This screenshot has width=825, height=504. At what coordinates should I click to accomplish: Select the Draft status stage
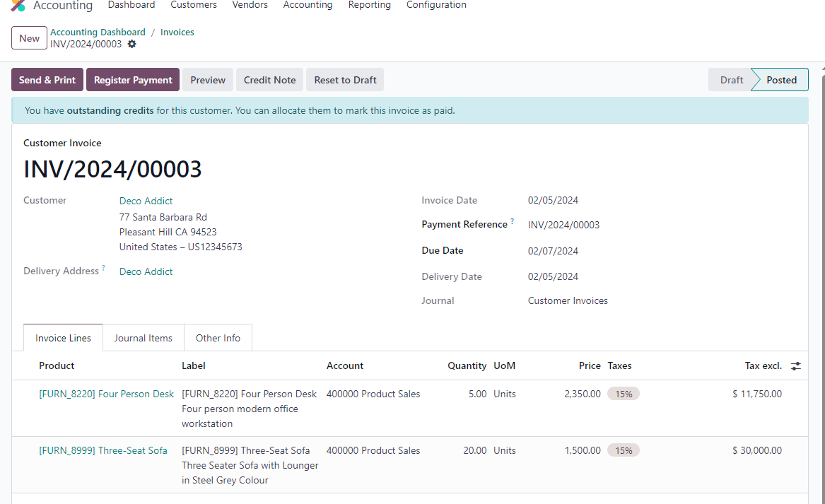(732, 80)
